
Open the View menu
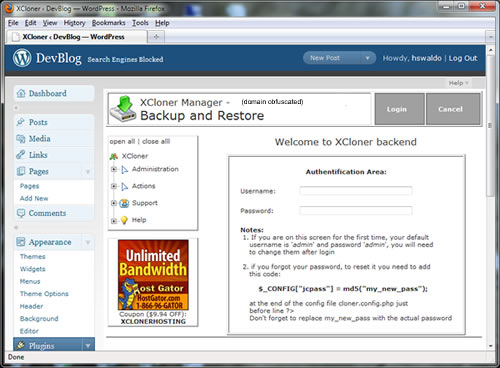50,23
